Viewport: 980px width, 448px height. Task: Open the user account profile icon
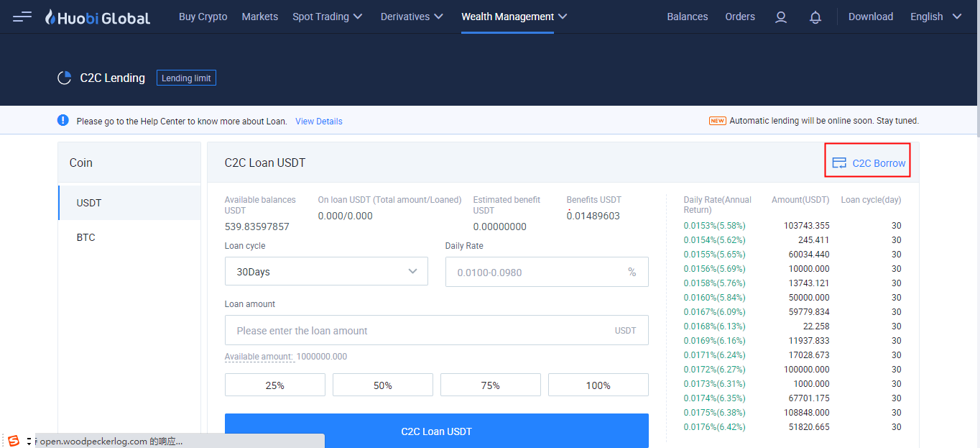tap(781, 17)
